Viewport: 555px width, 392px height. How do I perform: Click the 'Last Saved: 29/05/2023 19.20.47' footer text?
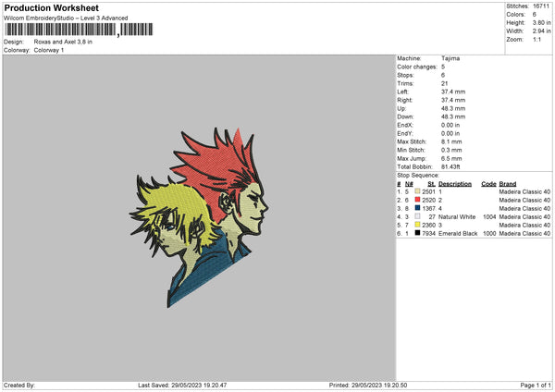click(x=182, y=385)
